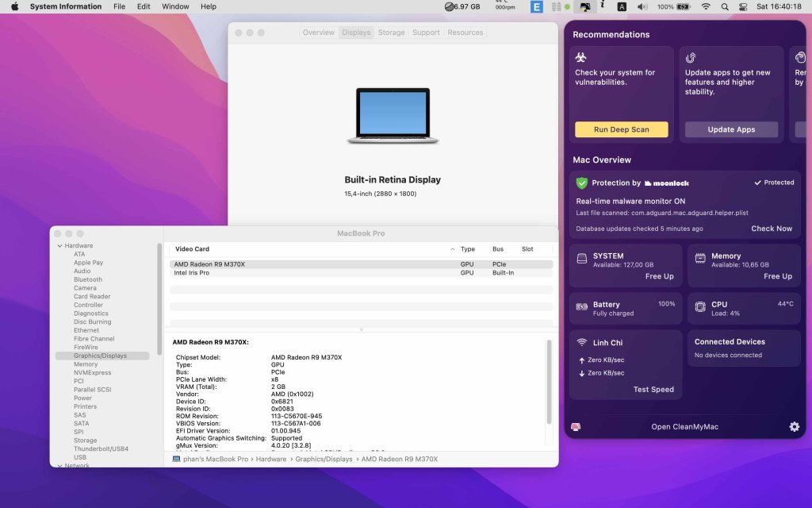The width and height of the screenshot is (812, 508).
Task: Click the keyboard input source A icon
Action: pyautogui.click(x=622, y=6)
